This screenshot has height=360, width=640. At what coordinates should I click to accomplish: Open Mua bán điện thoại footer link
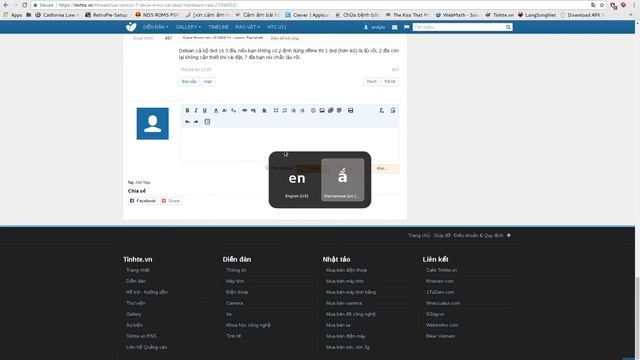click(346, 270)
